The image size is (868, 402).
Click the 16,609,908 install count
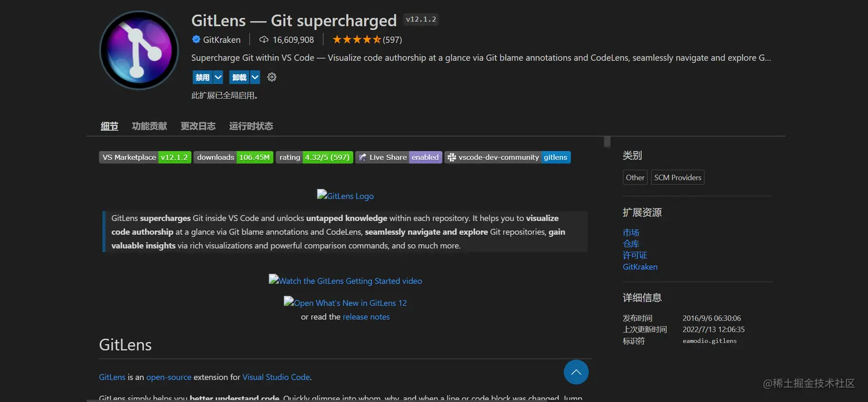tap(293, 40)
